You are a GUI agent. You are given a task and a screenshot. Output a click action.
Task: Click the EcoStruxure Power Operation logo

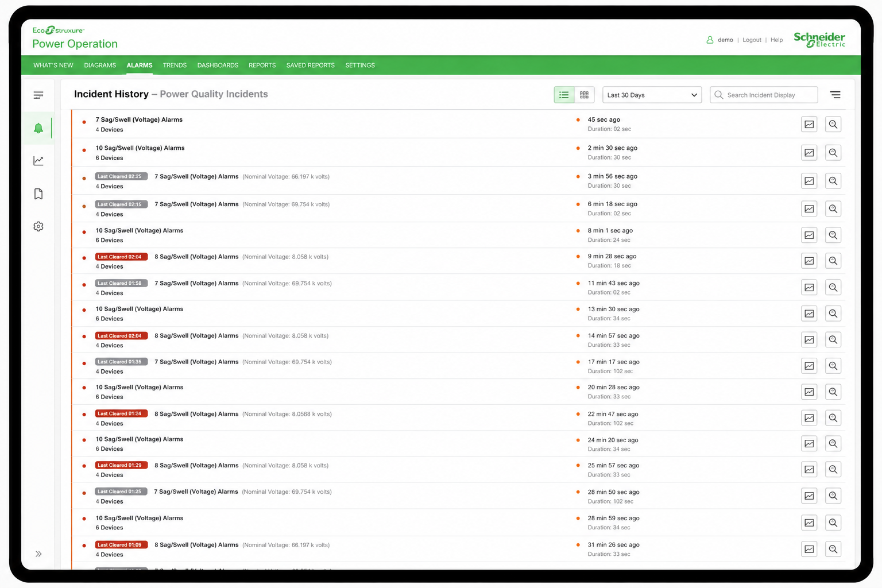pyautogui.click(x=75, y=38)
